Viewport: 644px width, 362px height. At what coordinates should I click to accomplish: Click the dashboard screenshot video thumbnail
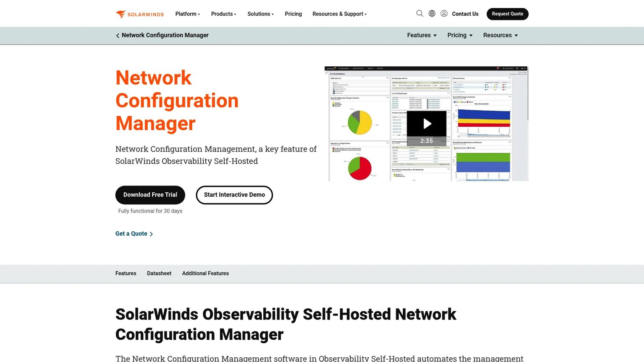point(427,124)
